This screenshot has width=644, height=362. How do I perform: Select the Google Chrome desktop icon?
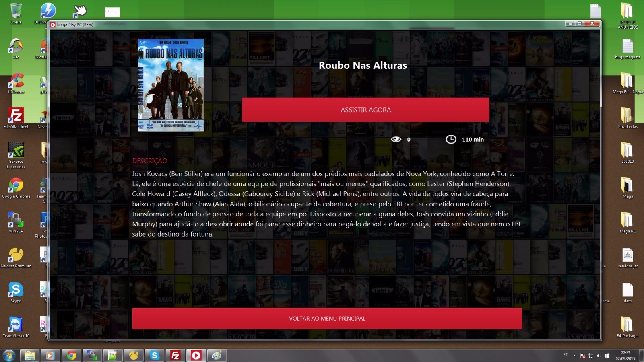click(16, 188)
